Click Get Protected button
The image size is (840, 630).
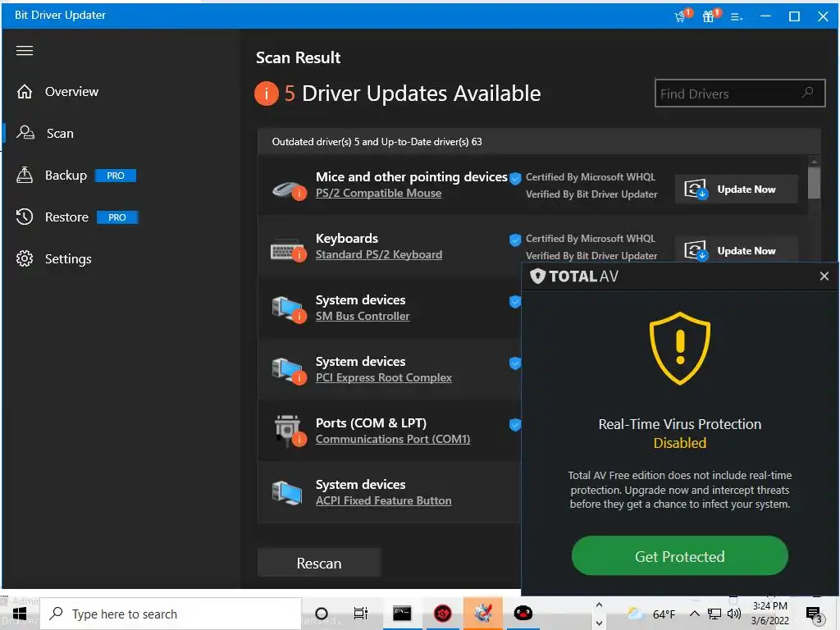680,556
